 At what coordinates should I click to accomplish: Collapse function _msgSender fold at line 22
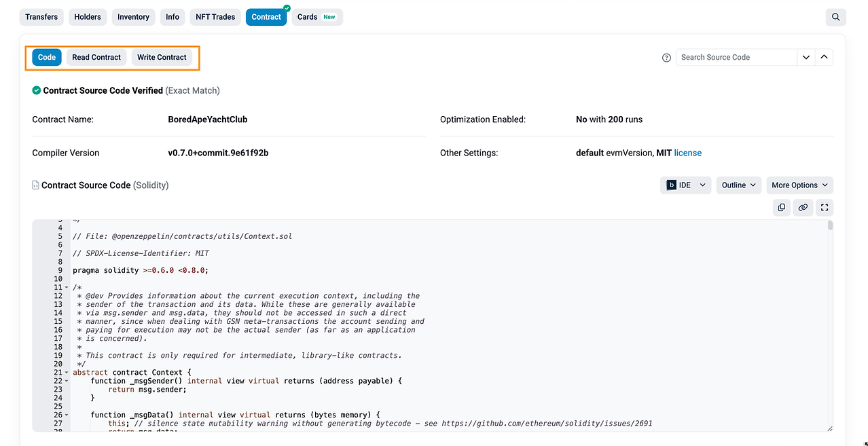(66, 382)
